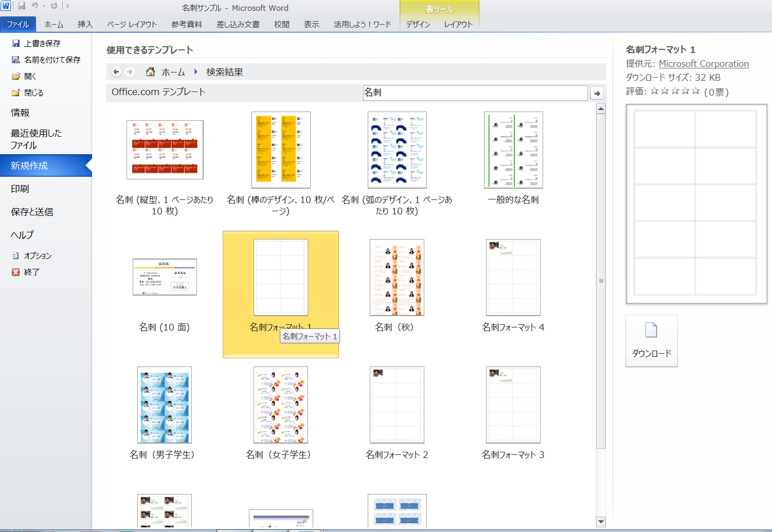This screenshot has height=532, width=772.
Task: Click the Word application icon in title bar
Action: 6,6
